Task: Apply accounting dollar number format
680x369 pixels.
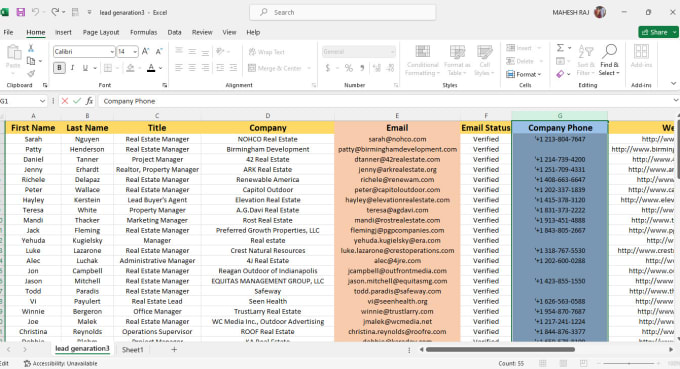Action: click(x=328, y=68)
